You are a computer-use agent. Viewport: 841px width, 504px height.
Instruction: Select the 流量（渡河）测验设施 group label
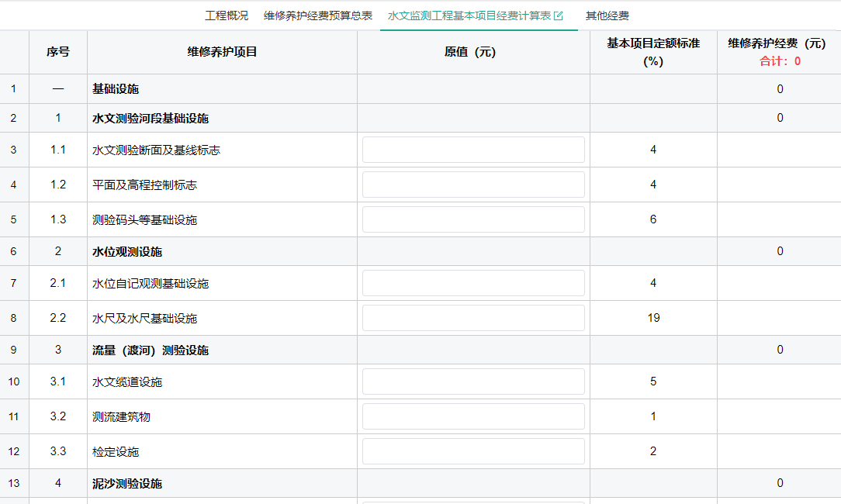(151, 350)
